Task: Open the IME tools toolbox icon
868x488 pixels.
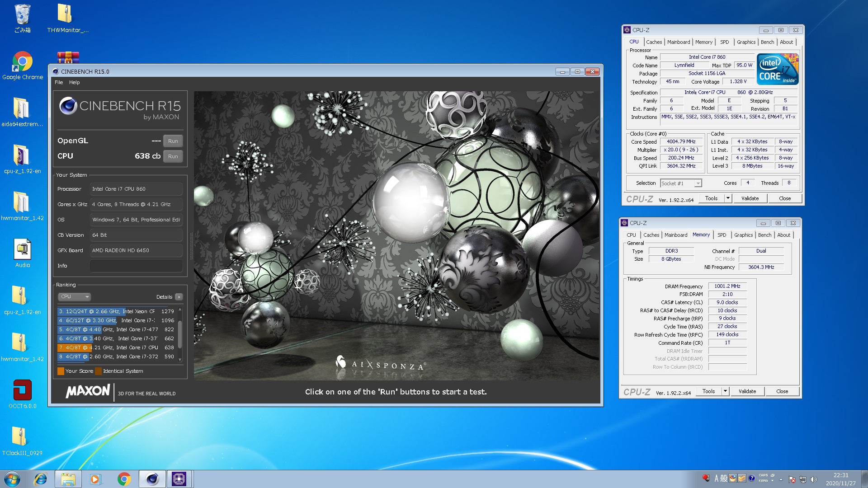Action: pos(742,478)
